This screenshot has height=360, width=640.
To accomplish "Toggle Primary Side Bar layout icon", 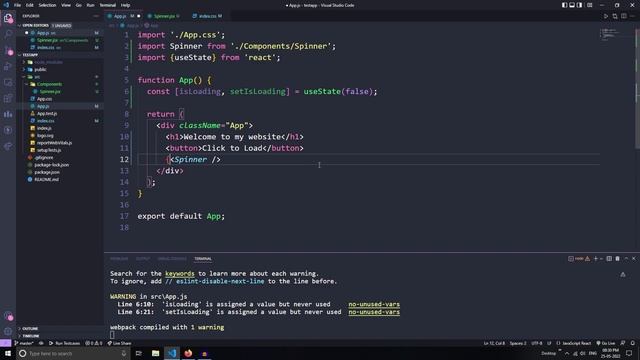I will pos(564,5).
